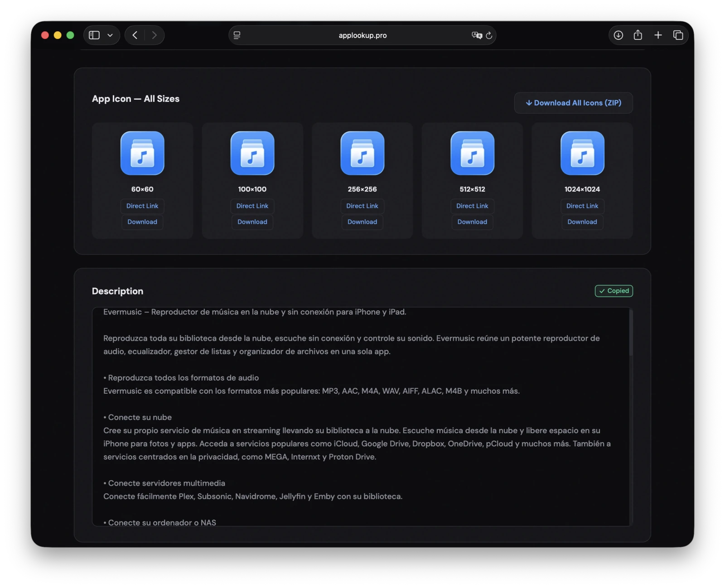Click the translate page icon

pos(476,35)
